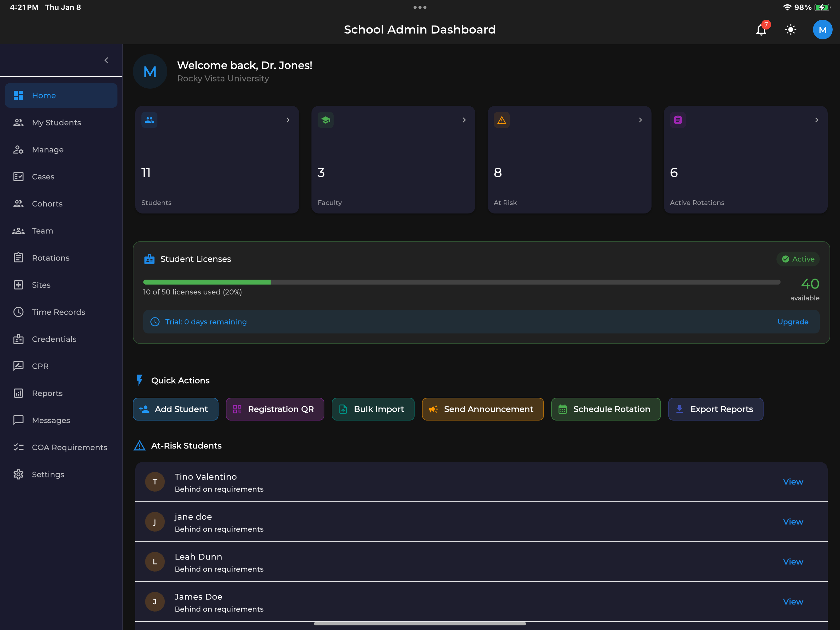Expand the Faculty card chevron
The width and height of the screenshot is (840, 630).
click(x=464, y=120)
